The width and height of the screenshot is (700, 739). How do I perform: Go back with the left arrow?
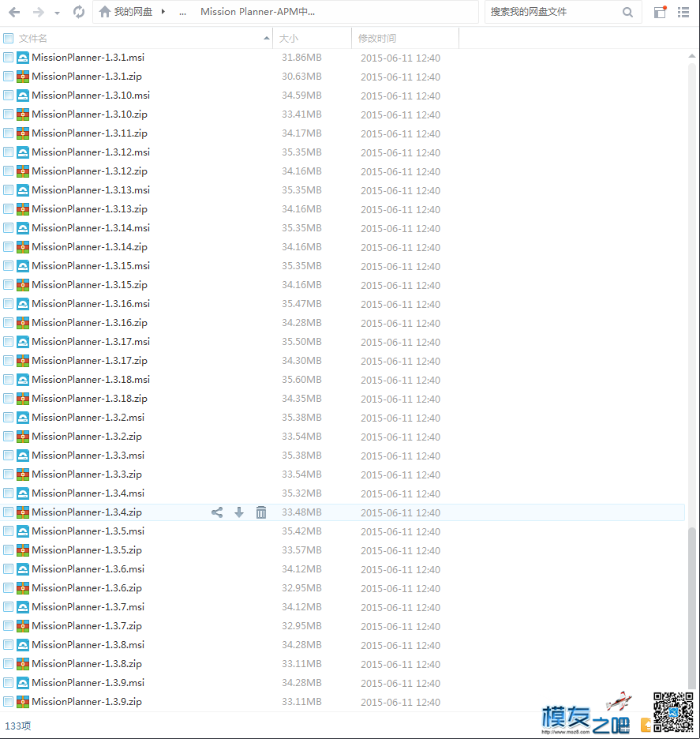tap(14, 12)
